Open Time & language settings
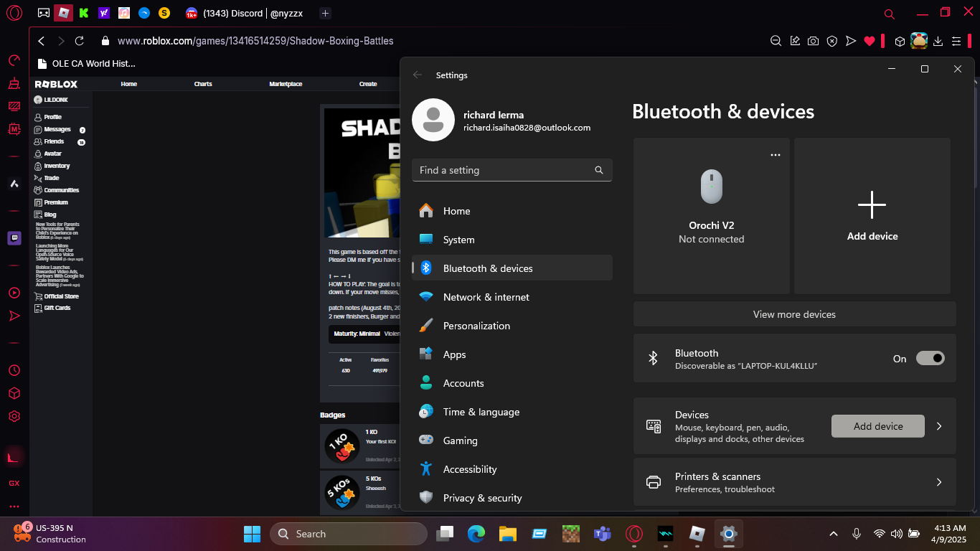The image size is (980, 551). click(512, 412)
